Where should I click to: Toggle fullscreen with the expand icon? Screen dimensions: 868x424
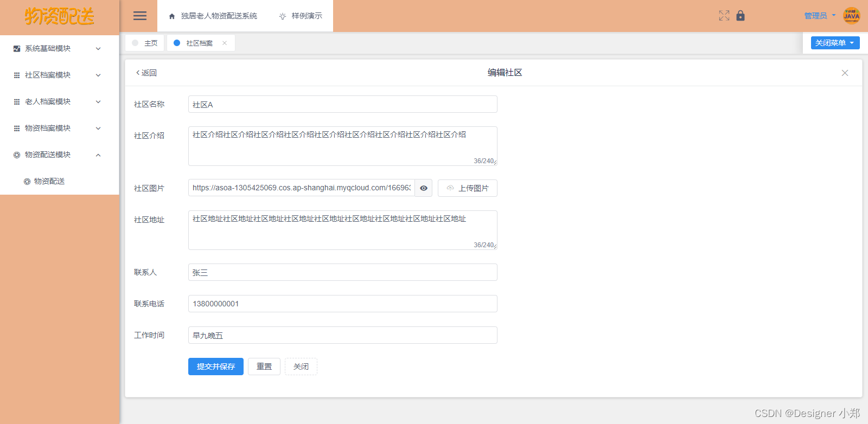(x=724, y=16)
